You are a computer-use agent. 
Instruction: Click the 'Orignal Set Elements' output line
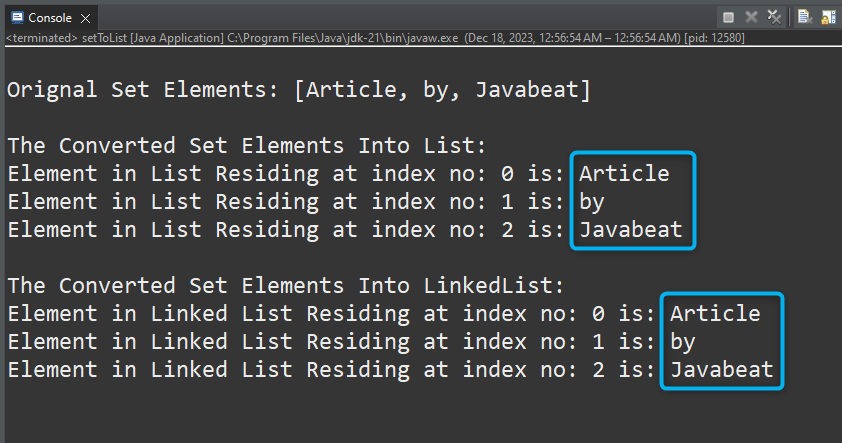299,90
